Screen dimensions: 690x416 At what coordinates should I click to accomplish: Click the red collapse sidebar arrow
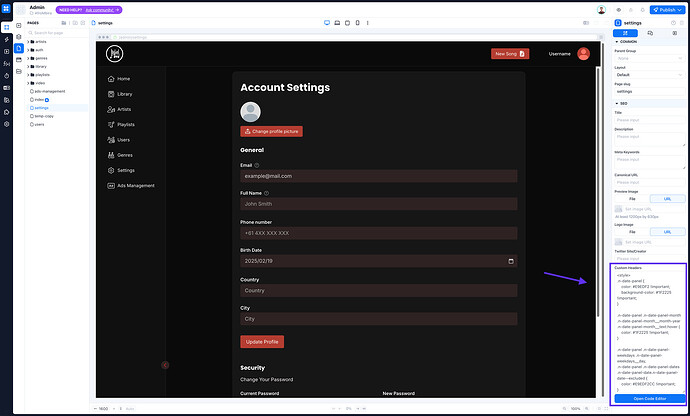[x=165, y=365]
